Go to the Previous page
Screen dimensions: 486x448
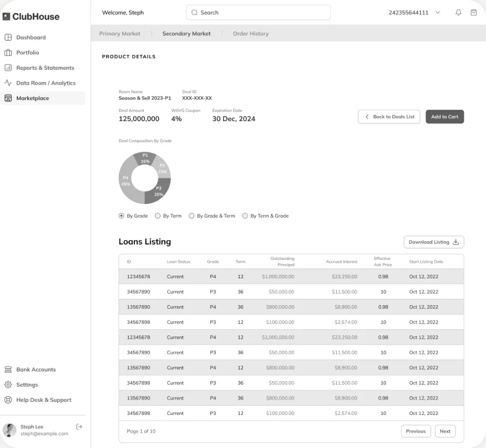[416, 431]
